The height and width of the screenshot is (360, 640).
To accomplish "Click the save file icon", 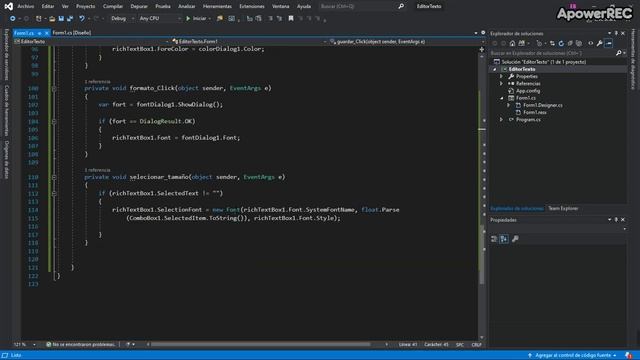I will point(61,18).
